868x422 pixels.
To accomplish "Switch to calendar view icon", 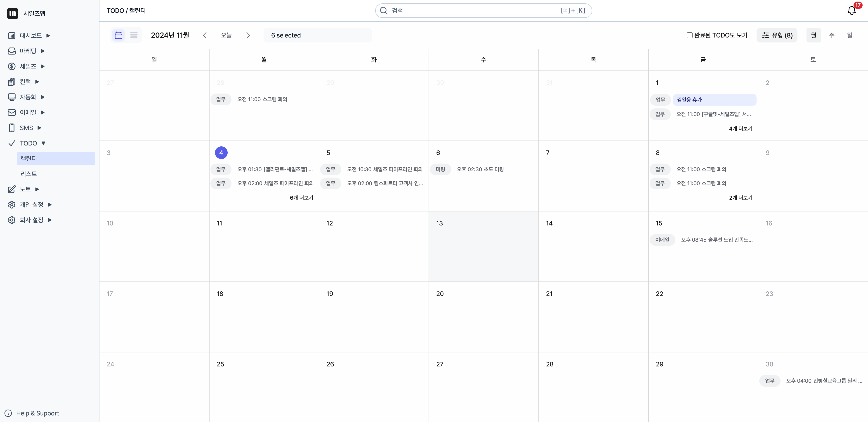I will pos(118,35).
